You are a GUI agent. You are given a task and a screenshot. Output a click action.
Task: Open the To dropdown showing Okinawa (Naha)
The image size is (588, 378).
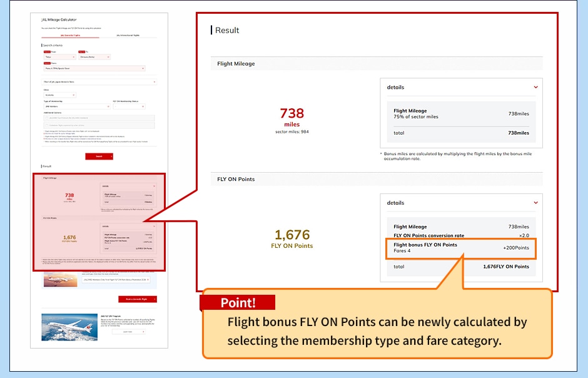(x=94, y=57)
